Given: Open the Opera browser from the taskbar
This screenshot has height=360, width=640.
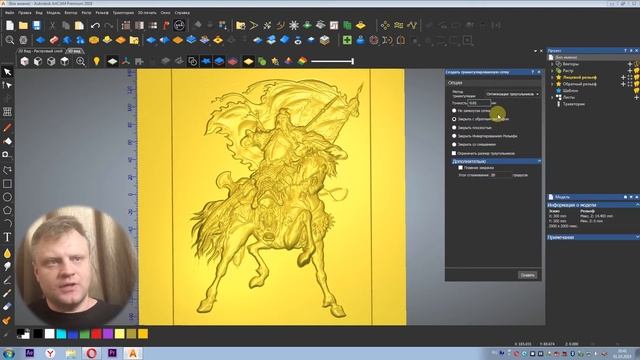Looking at the screenshot, I should (91, 353).
